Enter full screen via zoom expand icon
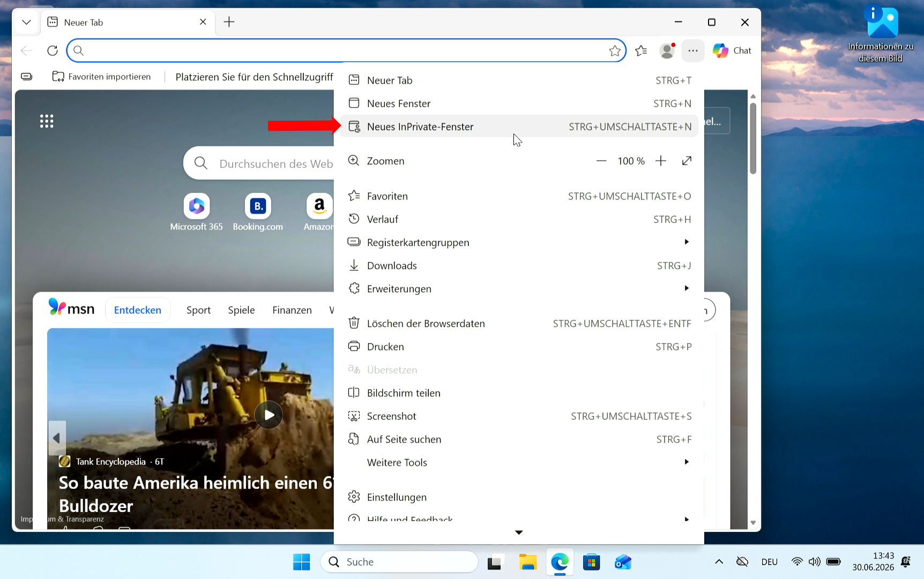The height and width of the screenshot is (579, 924). click(687, 161)
